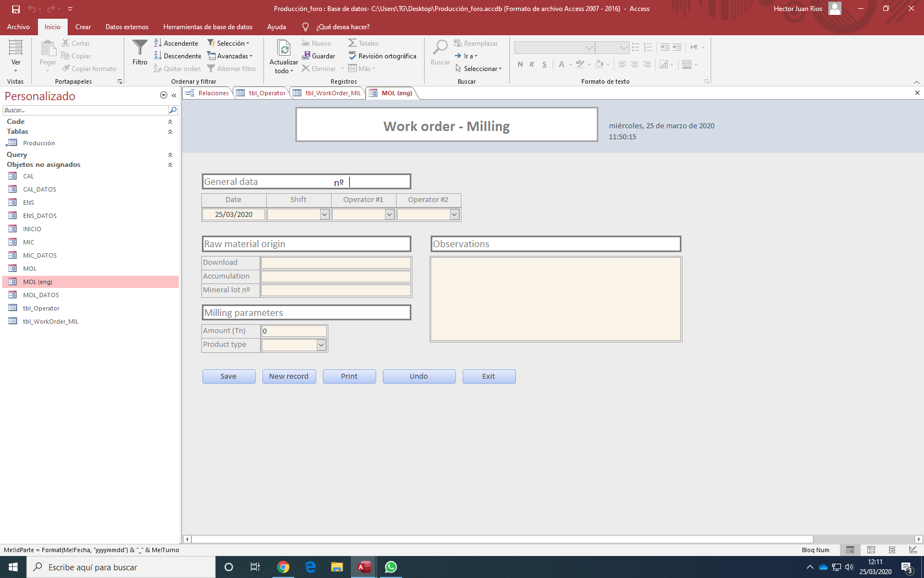Switch to Design view in status bar
Image resolution: width=924 pixels, height=578 pixels.
click(x=913, y=550)
